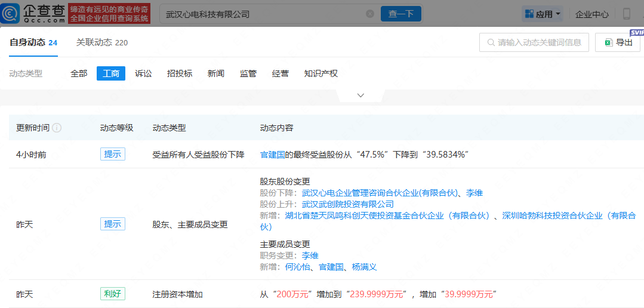
Task: Click the Qcc.com logo icon
Action: (x=13, y=13)
